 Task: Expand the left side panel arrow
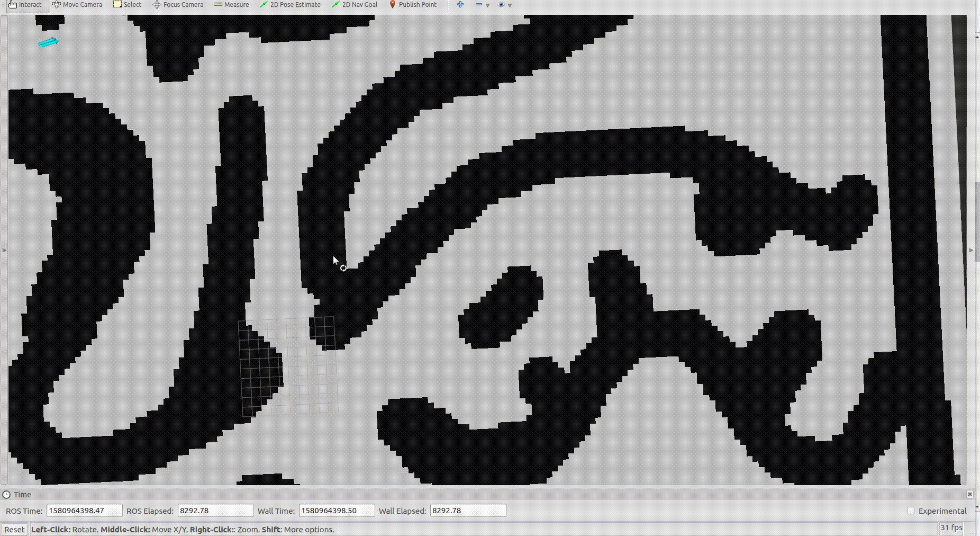(x=3, y=250)
